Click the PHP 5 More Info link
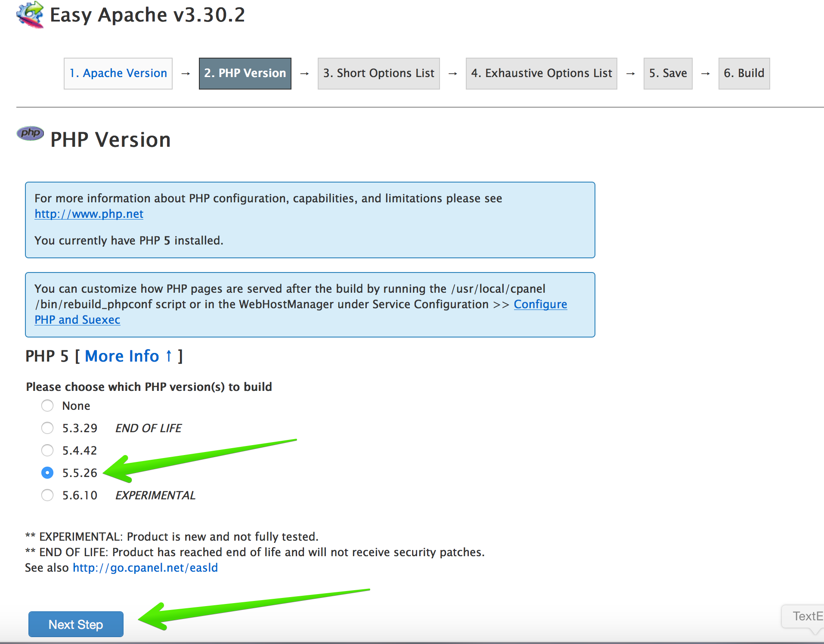Viewport: 824px width, 644px height. [129, 356]
